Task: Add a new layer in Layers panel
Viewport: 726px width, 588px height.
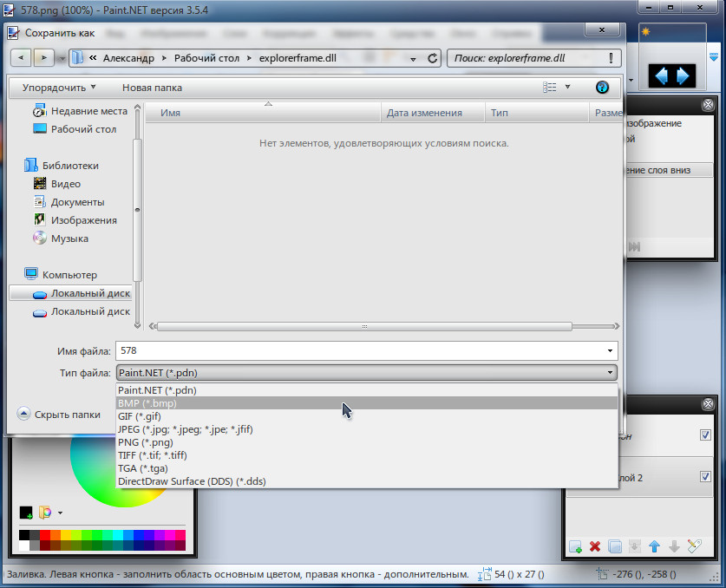Action: pyautogui.click(x=576, y=546)
